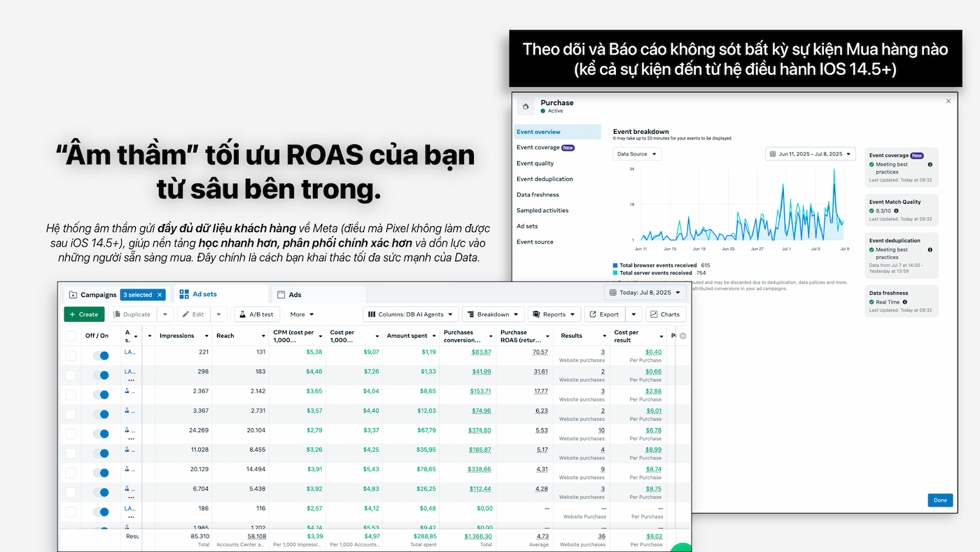Open the Columns: DB AI Agents dropdown
980x552 pixels.
(411, 315)
